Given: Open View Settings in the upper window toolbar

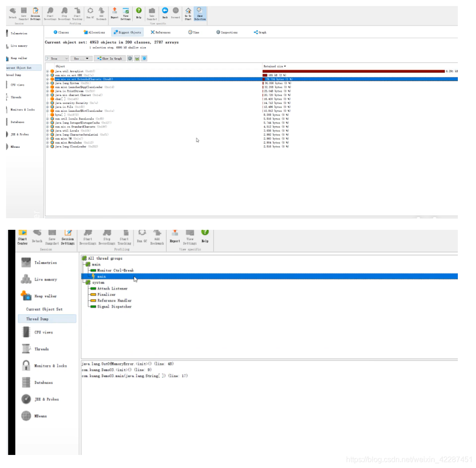Looking at the screenshot, I should (125, 14).
